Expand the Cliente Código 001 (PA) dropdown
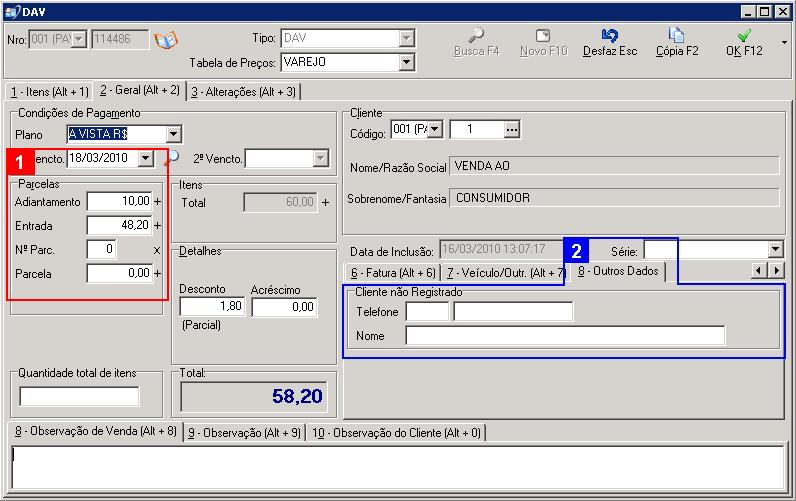796x501 pixels. click(435, 129)
